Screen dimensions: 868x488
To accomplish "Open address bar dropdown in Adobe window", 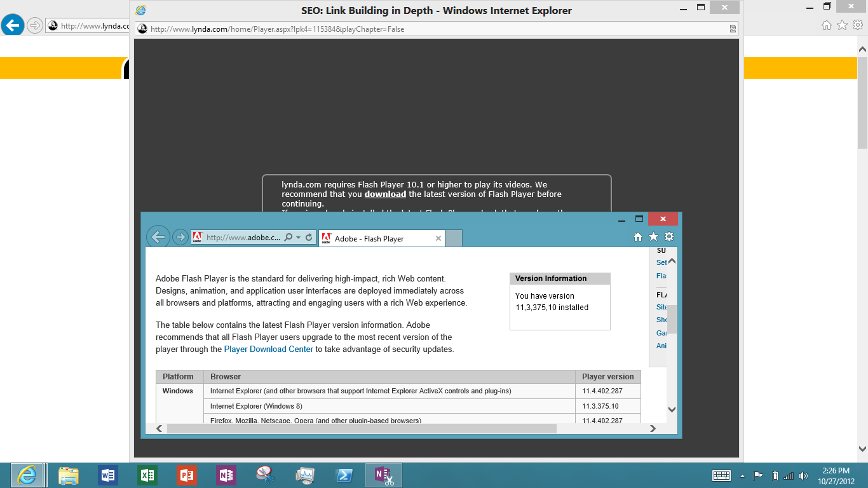I will pos(299,238).
